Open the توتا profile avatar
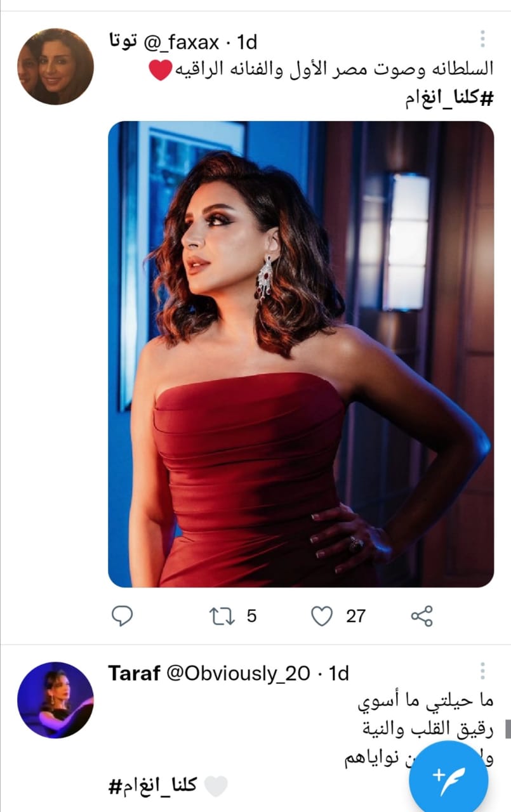Viewport: 511px width, 812px height. click(x=55, y=67)
